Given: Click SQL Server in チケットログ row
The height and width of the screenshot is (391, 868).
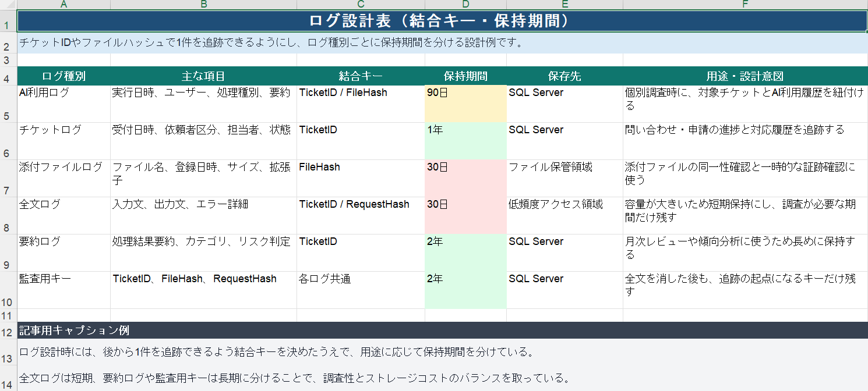Looking at the screenshot, I should click(x=564, y=141).
